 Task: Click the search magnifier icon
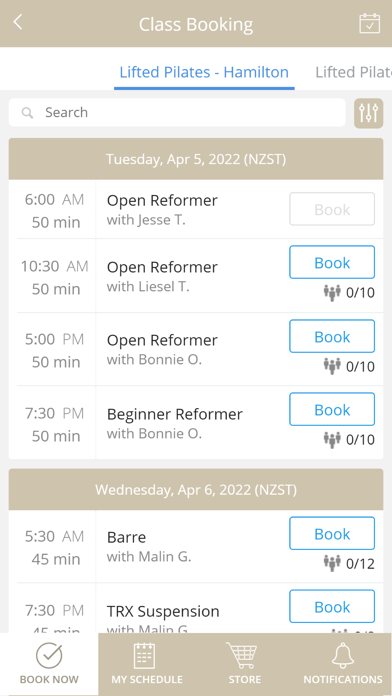(28, 113)
